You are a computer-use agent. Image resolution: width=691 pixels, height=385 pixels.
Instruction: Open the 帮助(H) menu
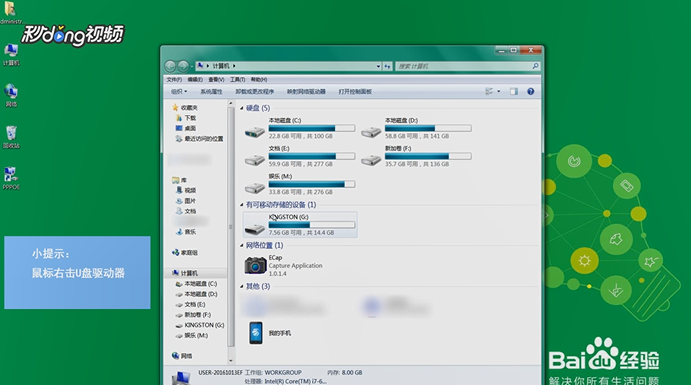pyautogui.click(x=259, y=80)
